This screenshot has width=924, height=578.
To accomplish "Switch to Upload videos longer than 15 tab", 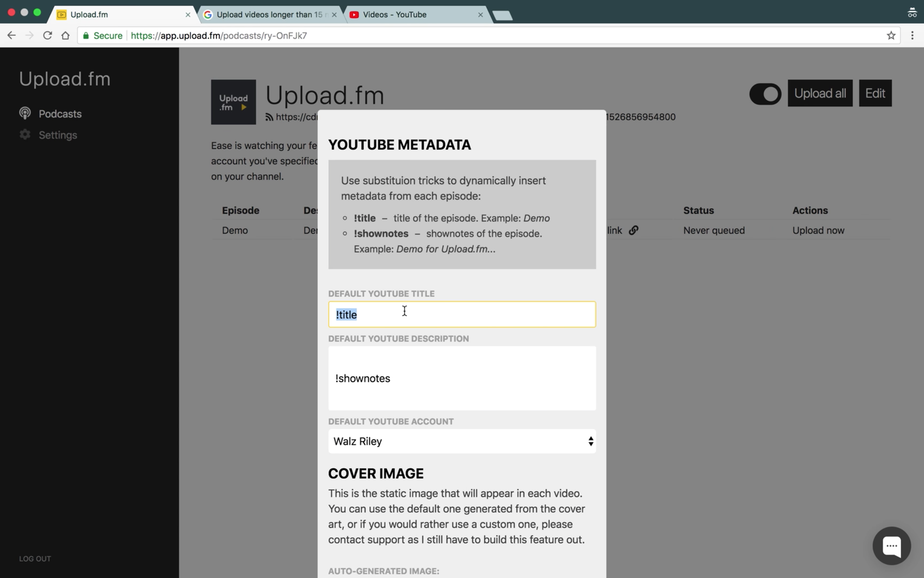I will [x=270, y=14].
